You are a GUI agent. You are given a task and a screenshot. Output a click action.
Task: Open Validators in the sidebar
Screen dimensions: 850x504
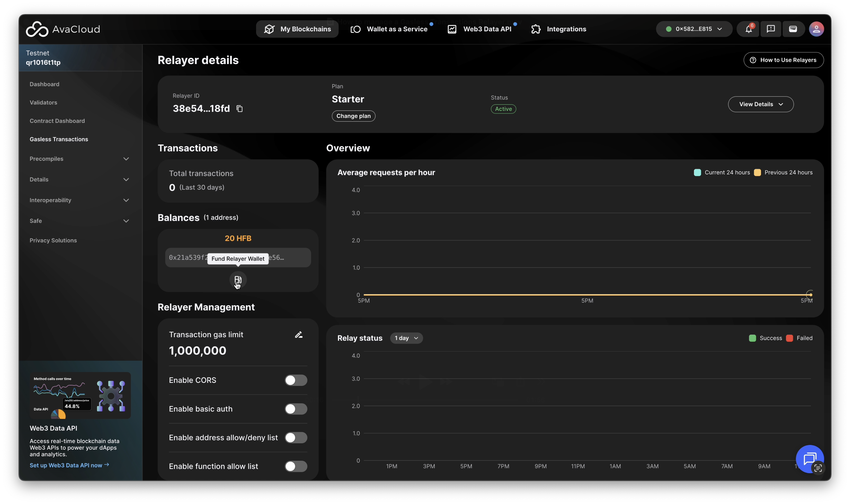coord(43,103)
